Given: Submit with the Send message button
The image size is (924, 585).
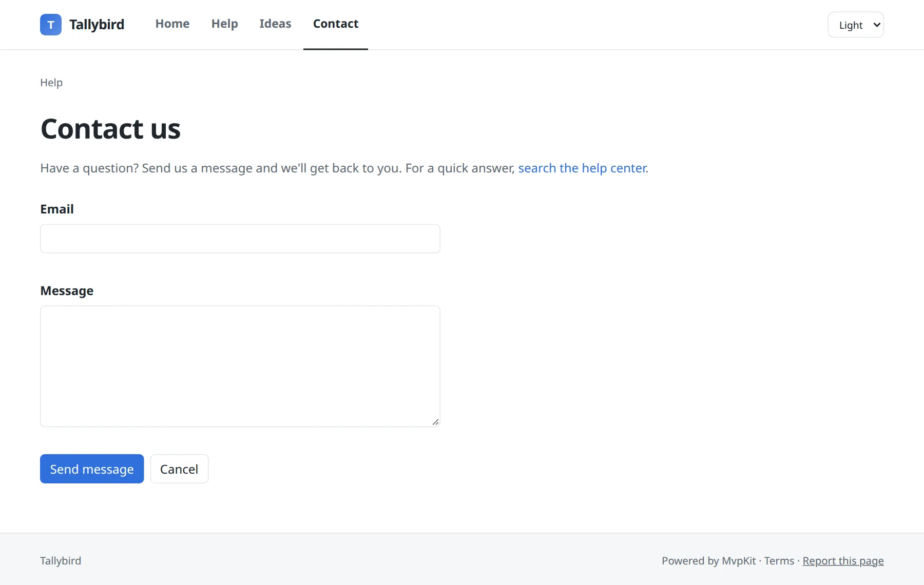Looking at the screenshot, I should click(x=92, y=469).
